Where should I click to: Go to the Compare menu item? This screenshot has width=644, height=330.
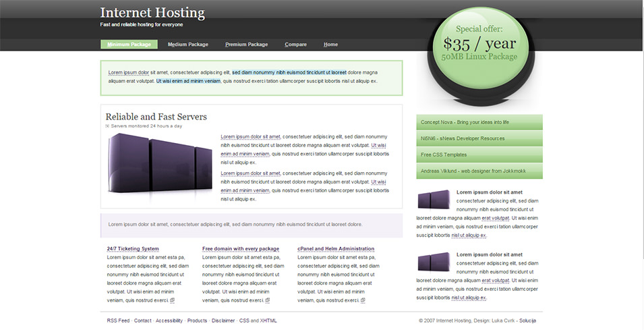click(x=295, y=45)
